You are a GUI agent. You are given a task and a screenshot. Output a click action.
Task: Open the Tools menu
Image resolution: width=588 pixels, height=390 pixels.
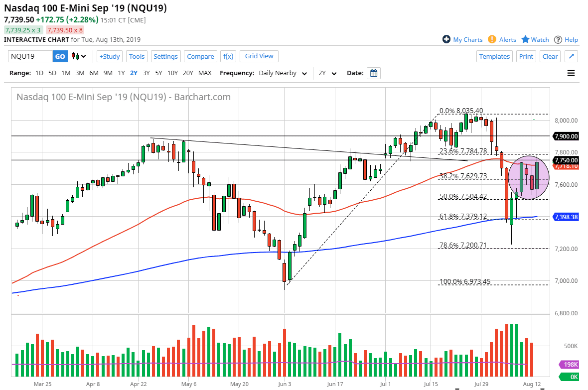point(137,56)
